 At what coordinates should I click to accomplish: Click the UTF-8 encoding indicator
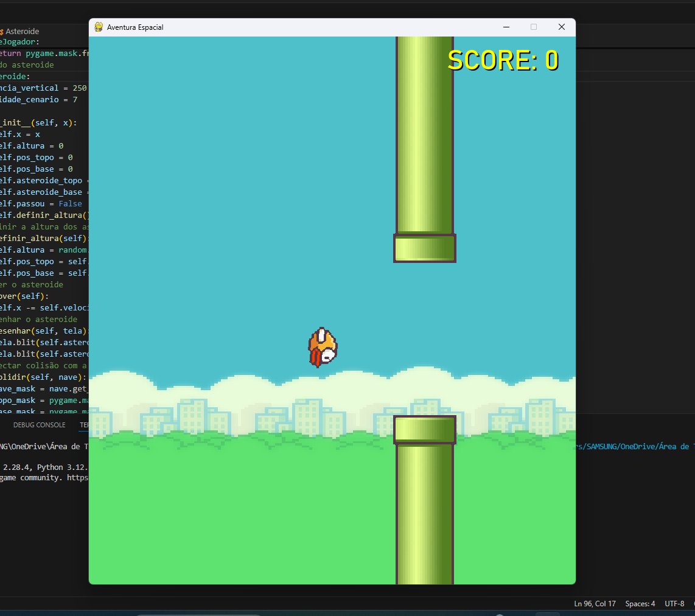(674, 604)
